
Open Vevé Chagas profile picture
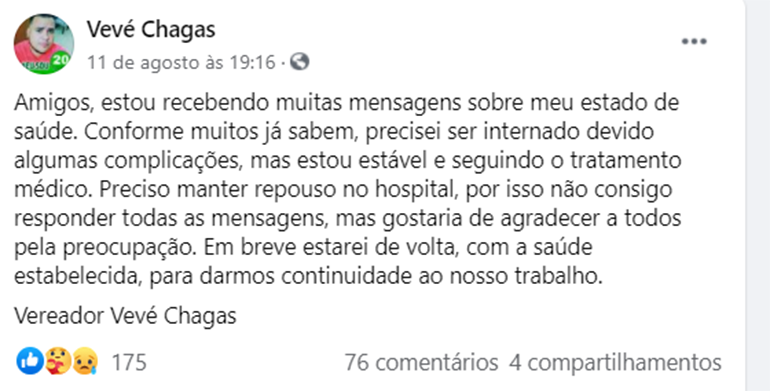[x=44, y=44]
